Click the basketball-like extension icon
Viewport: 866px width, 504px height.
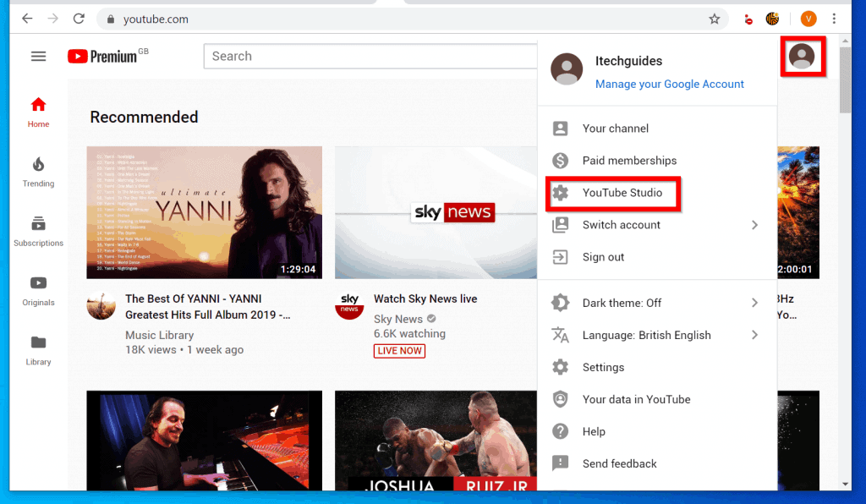pyautogui.click(x=772, y=19)
